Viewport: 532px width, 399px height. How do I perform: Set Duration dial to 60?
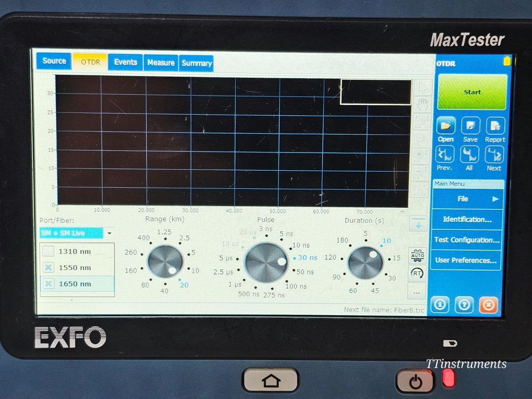coord(353,290)
